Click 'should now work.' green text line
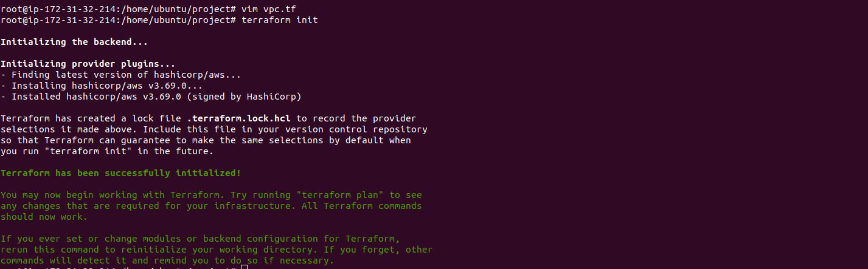 44,217
